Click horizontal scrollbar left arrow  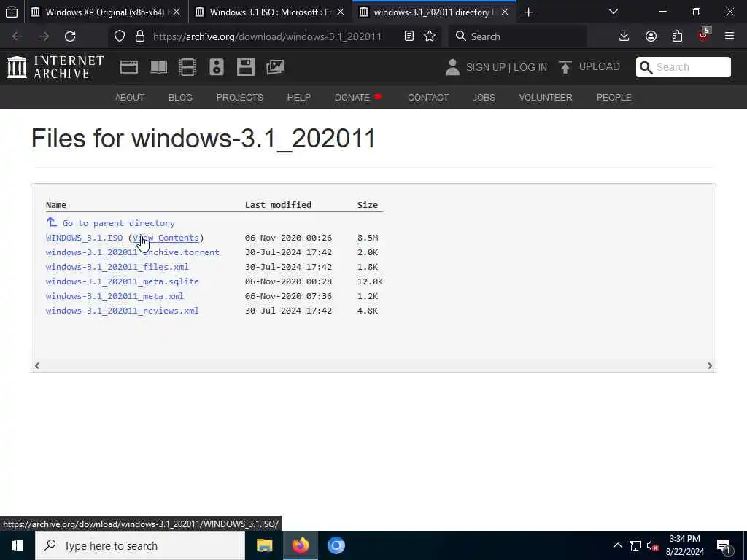(37, 366)
